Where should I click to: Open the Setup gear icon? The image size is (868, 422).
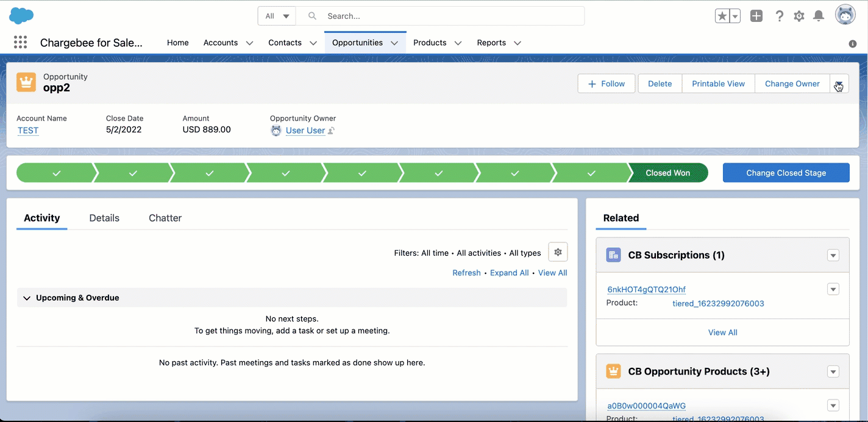pyautogui.click(x=799, y=16)
